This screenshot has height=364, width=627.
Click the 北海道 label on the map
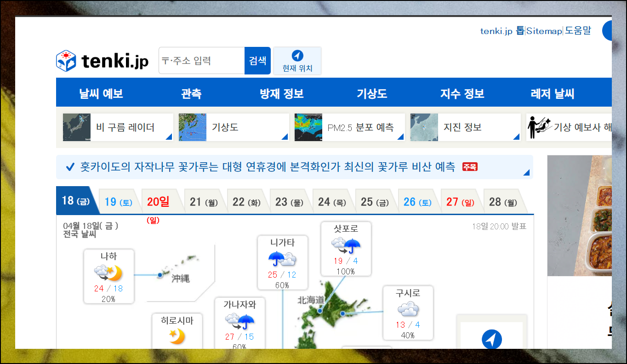pos(311,300)
